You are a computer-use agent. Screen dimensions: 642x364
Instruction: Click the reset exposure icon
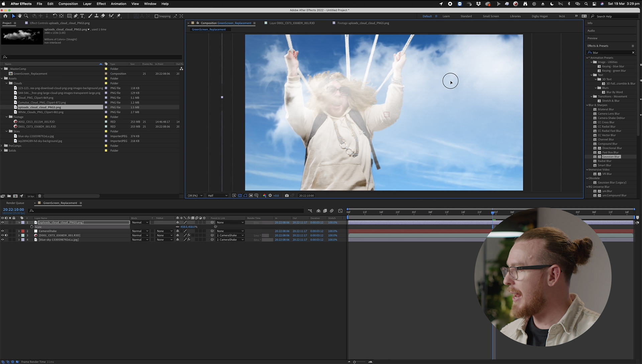click(270, 196)
